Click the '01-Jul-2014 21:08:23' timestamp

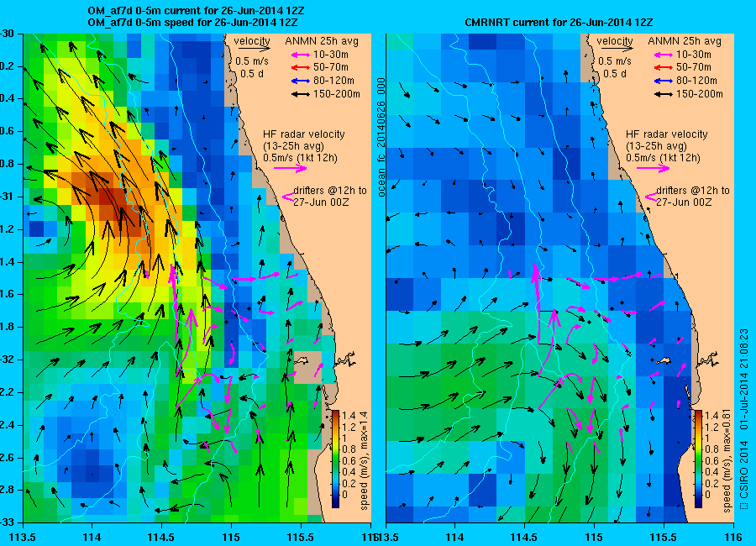pos(744,379)
